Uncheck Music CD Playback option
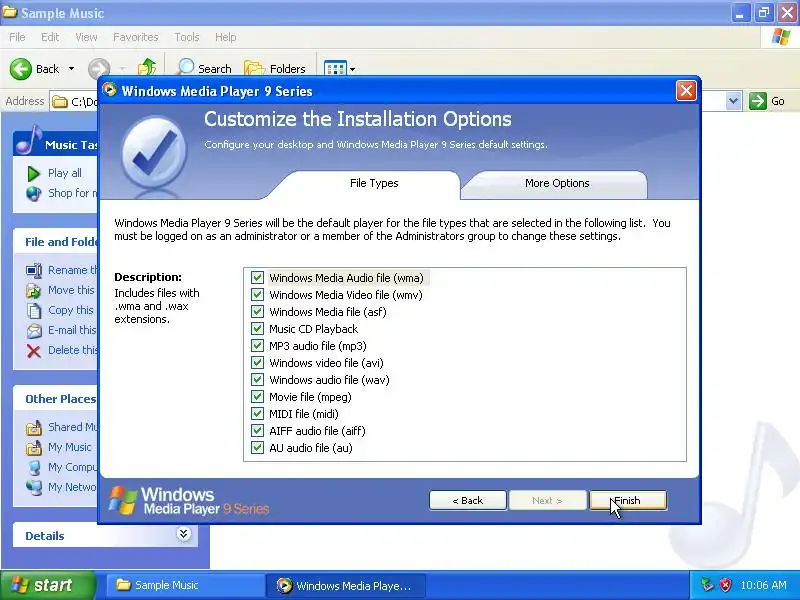The image size is (800, 600). [x=257, y=329]
